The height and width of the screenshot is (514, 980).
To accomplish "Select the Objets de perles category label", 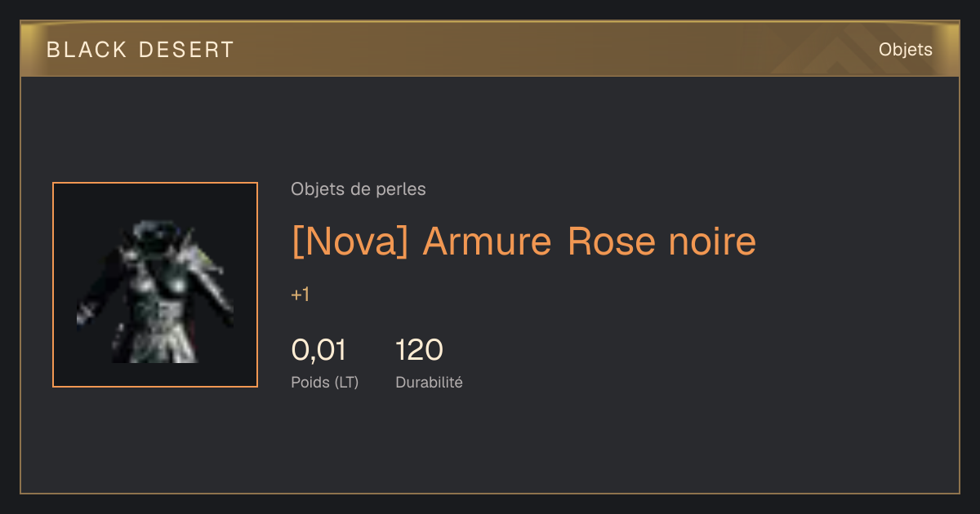I will [358, 189].
